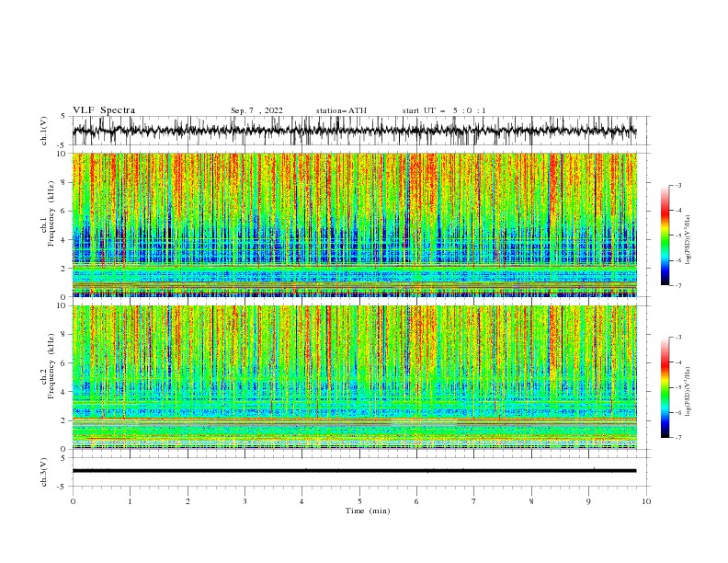Click the "station=ATH" header label
Screen dimensions: 728x563
coord(341,110)
